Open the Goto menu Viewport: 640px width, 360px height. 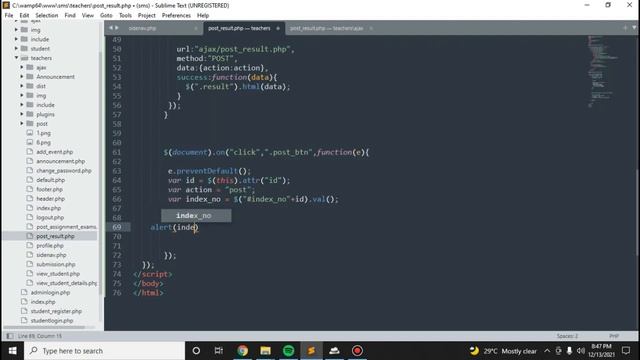tap(106, 15)
